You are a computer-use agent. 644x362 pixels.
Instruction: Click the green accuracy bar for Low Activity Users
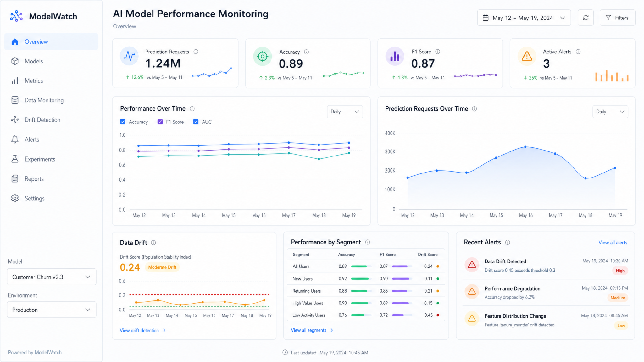point(358,315)
